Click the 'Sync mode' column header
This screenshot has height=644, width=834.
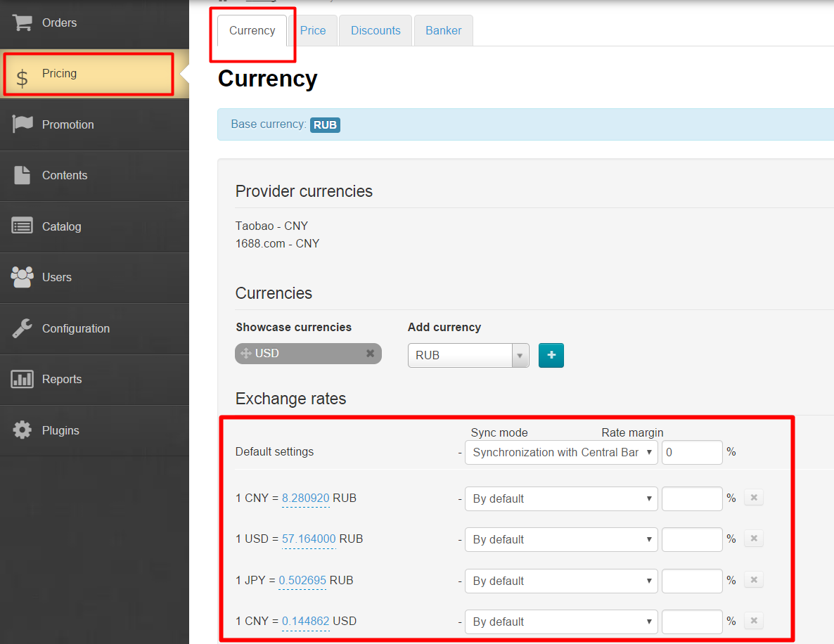[x=499, y=432]
